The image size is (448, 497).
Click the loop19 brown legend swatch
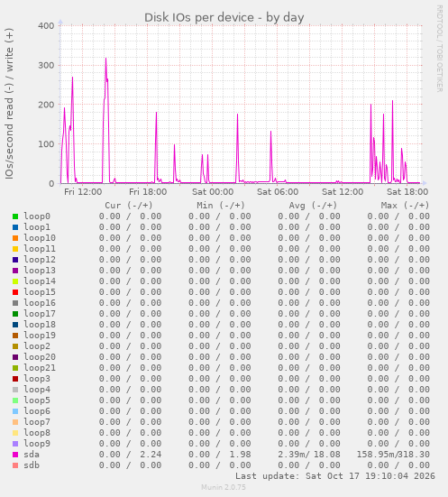pyautogui.click(x=15, y=336)
